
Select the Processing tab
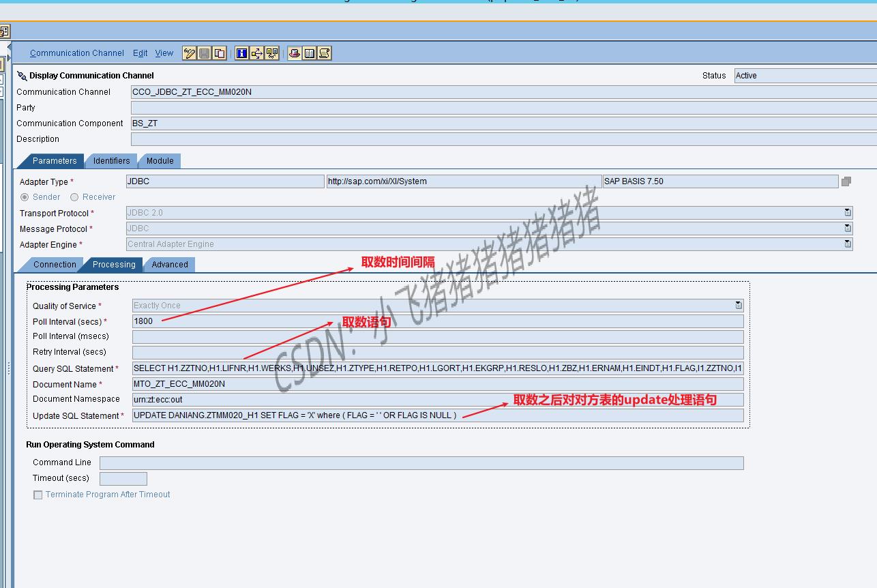coord(114,265)
